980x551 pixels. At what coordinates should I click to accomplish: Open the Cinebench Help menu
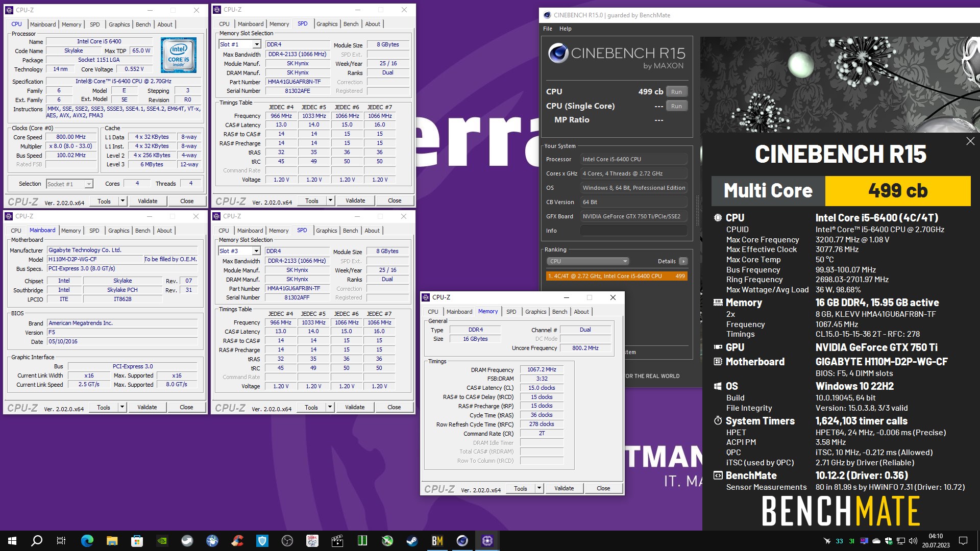(x=565, y=29)
